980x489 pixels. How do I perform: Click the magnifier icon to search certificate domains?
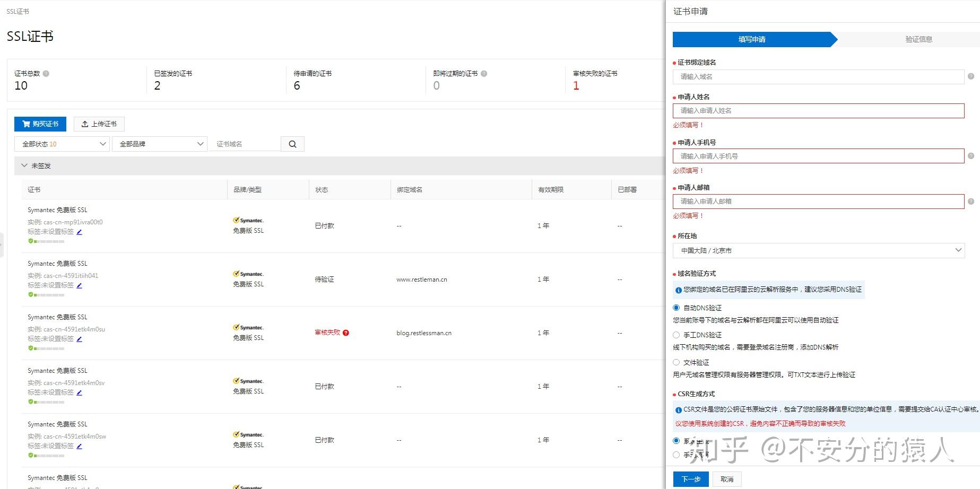tap(292, 143)
